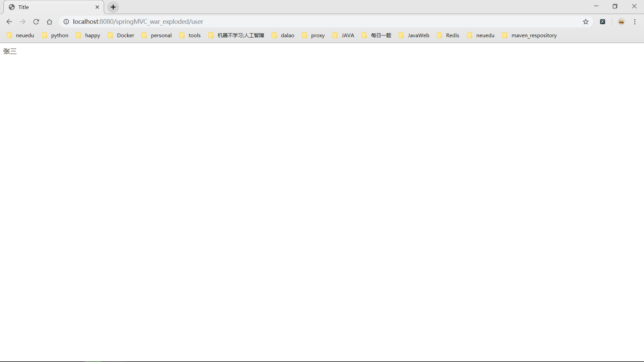Open the python bookmarks folder

click(x=55, y=36)
